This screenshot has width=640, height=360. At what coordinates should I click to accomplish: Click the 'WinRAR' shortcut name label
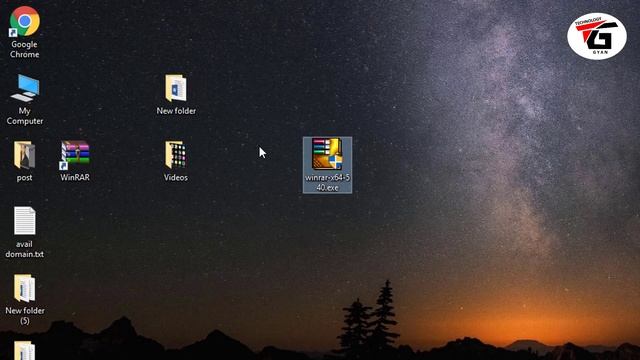click(x=75, y=177)
